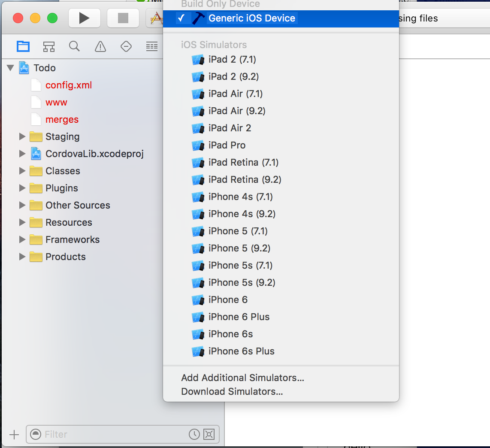Collapse the Todo project disclosure triangle
Screen dimensions: 490x448
[10, 68]
